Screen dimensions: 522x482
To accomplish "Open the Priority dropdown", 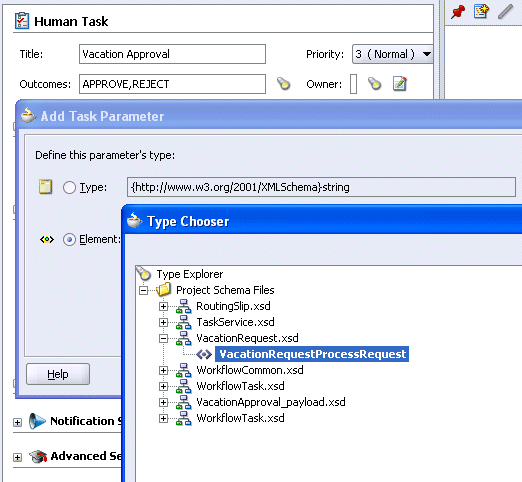I will tap(392, 54).
